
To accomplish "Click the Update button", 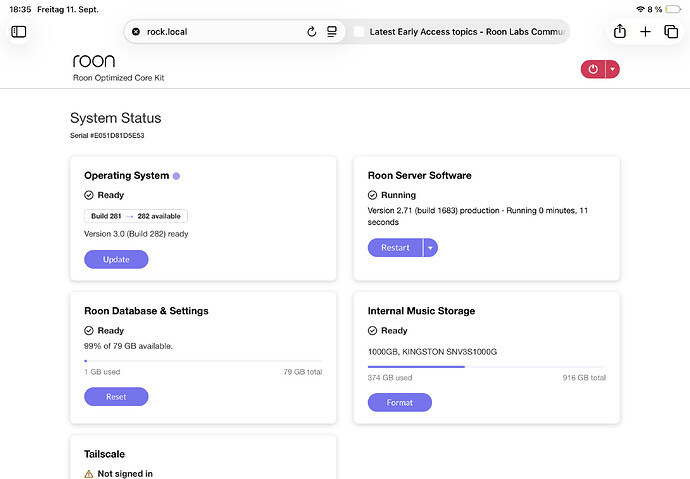I will click(x=116, y=260).
